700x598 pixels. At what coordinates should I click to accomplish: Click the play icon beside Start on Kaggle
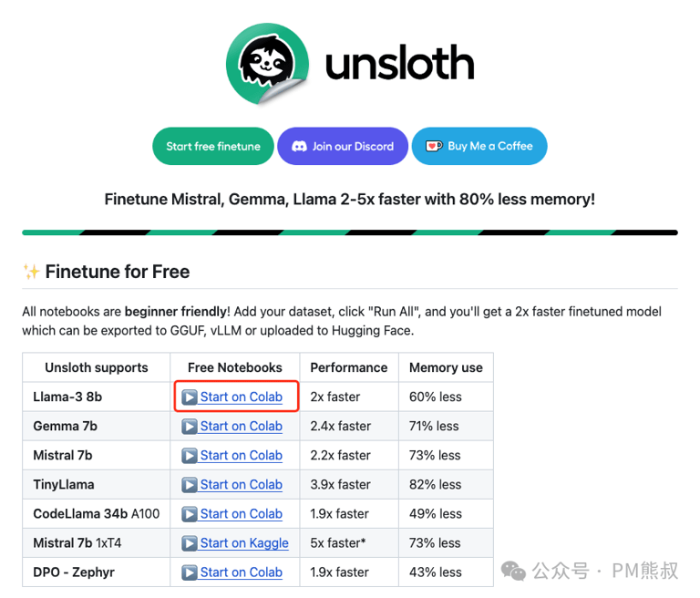tap(190, 543)
